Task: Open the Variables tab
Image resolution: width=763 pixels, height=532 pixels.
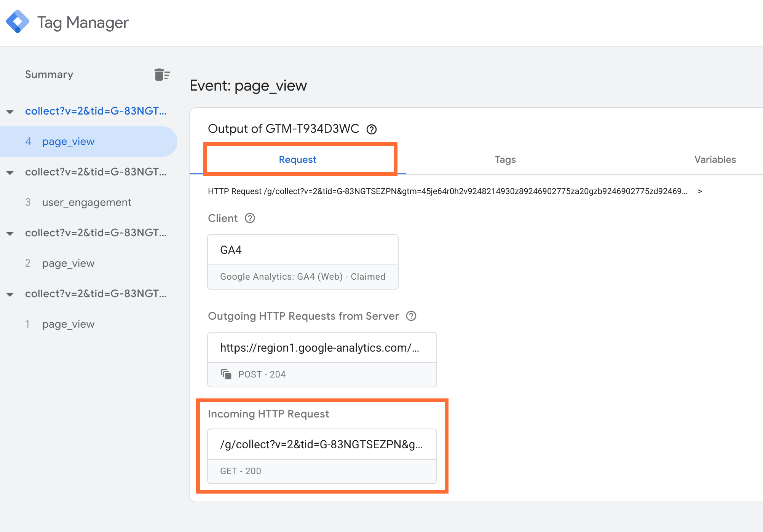Action: coord(715,159)
